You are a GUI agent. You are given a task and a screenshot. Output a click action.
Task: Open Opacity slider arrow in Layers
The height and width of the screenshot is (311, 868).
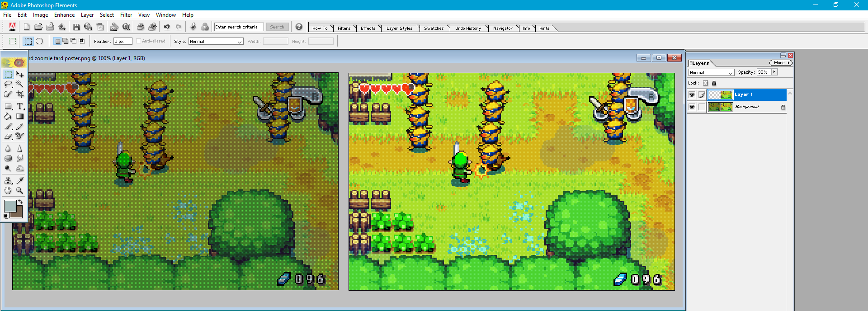coord(774,72)
